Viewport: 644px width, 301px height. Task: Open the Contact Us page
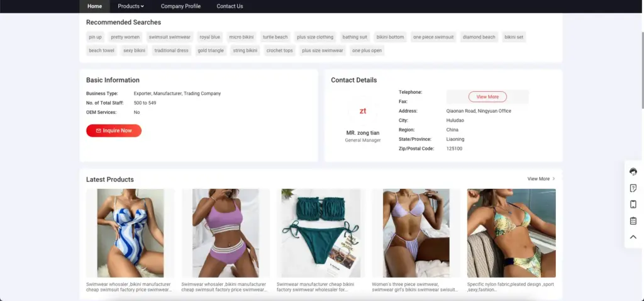point(230,6)
